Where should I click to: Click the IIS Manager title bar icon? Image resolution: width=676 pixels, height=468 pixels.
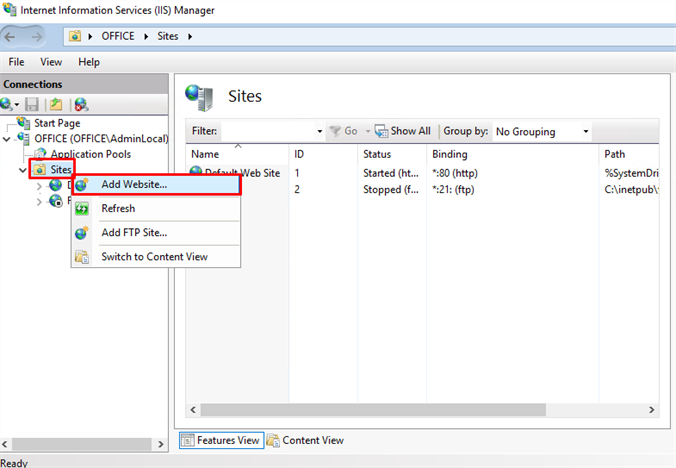(9, 9)
